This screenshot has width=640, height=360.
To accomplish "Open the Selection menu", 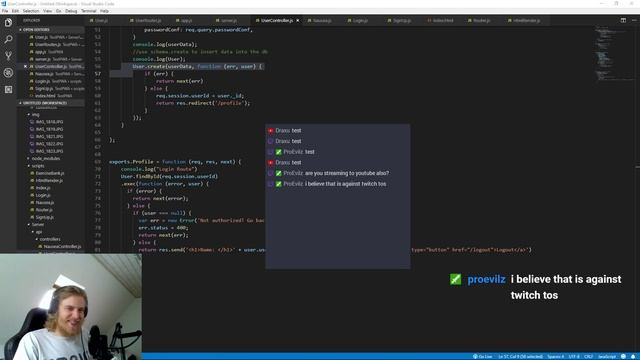I will coord(31,11).
